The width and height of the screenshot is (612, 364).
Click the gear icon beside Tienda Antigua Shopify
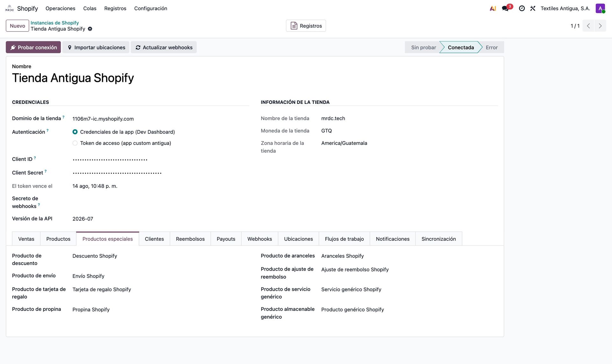point(90,29)
